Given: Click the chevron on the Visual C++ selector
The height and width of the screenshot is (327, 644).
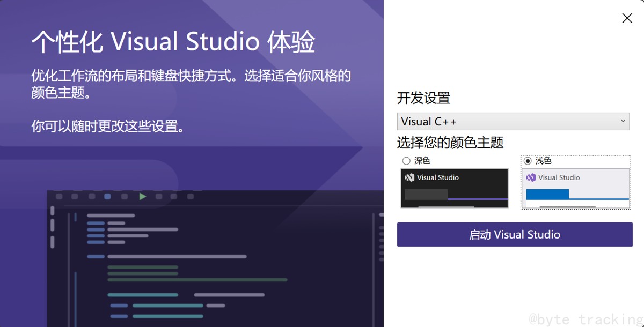Looking at the screenshot, I should [x=624, y=121].
